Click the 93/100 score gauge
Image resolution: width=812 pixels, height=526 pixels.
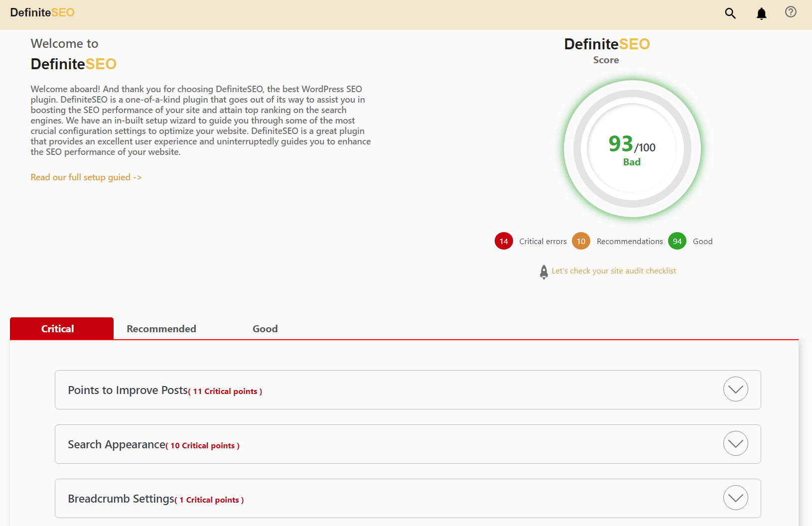pos(632,148)
